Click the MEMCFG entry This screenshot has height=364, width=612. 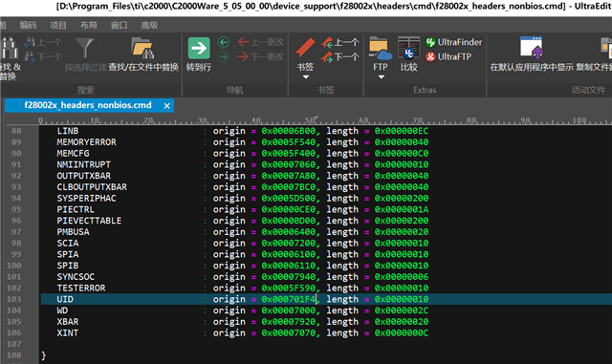tap(73, 153)
